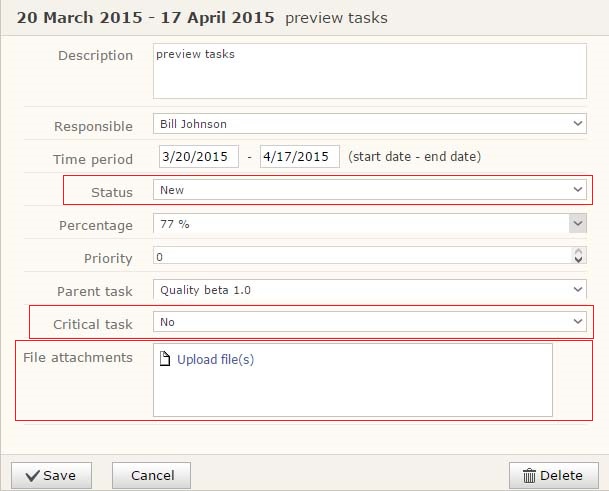Click the Save button
The height and width of the screenshot is (491, 609).
pos(50,475)
